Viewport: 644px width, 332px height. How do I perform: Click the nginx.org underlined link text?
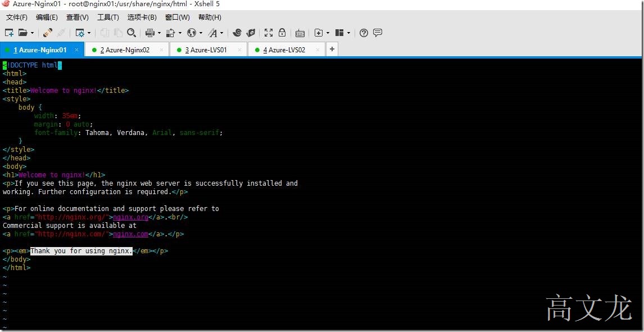coord(130,217)
